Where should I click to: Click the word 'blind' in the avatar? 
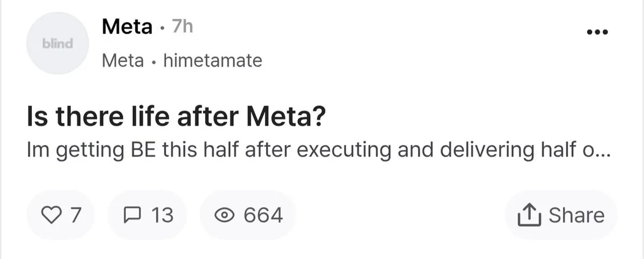coord(57,44)
